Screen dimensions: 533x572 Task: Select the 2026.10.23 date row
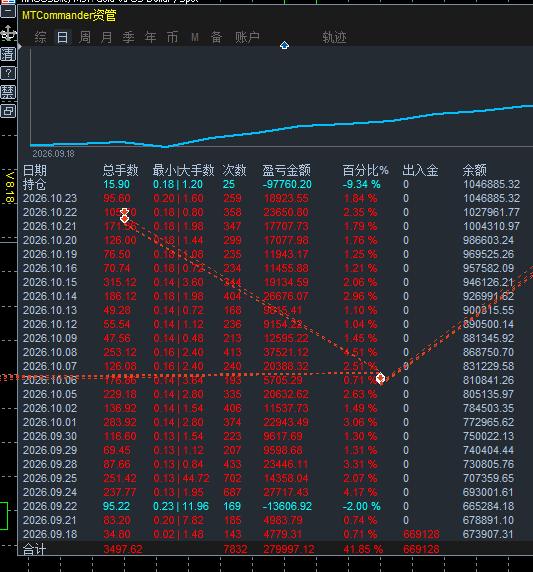click(50, 198)
